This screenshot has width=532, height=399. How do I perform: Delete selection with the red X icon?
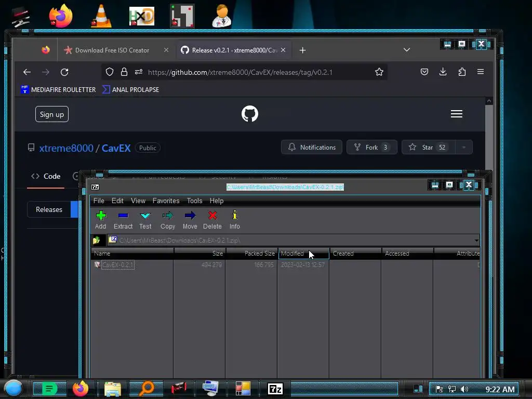[x=212, y=220]
